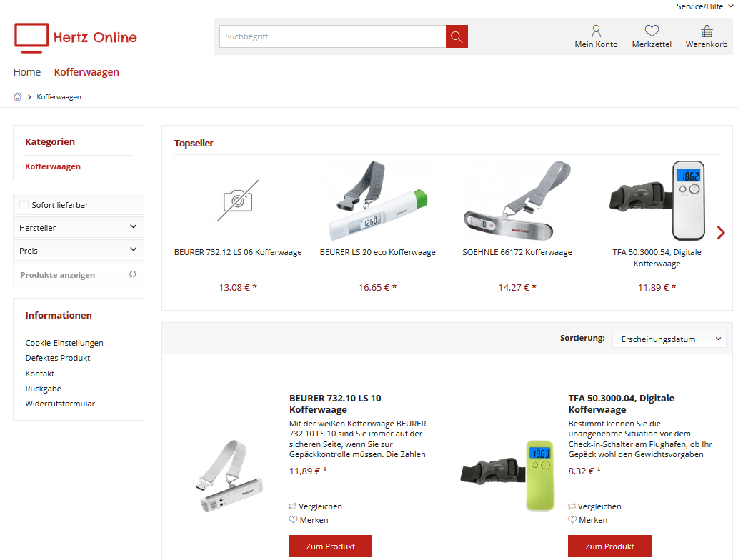Click the BEURER LS 20 eco Kofferwaage title

pyautogui.click(x=377, y=252)
